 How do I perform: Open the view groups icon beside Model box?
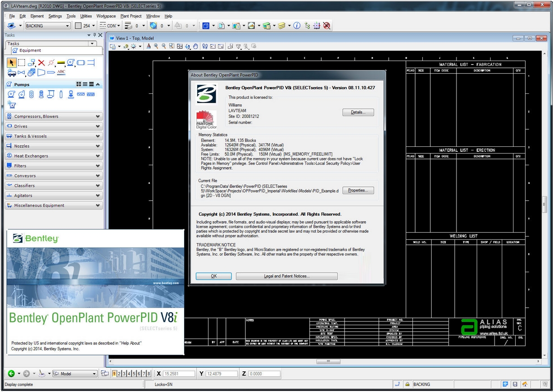[105, 373]
